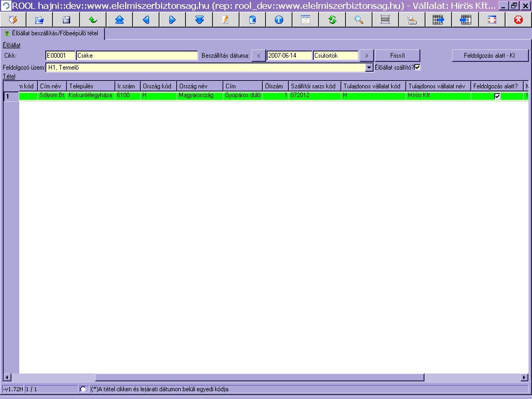Open search with the magnifier icon
Image resolution: width=532 pixels, height=399 pixels.
[x=358, y=20]
